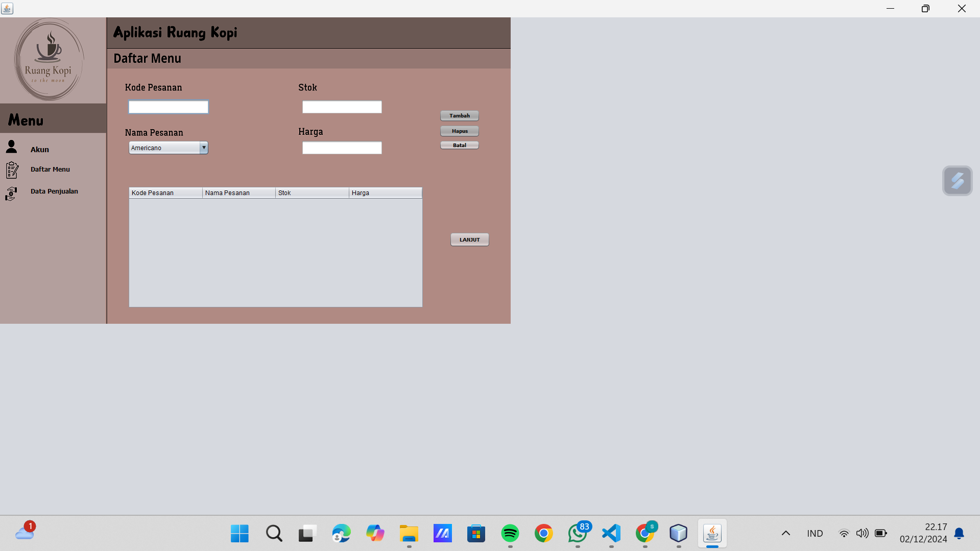Adjust the volume control in system tray

pos(862,533)
